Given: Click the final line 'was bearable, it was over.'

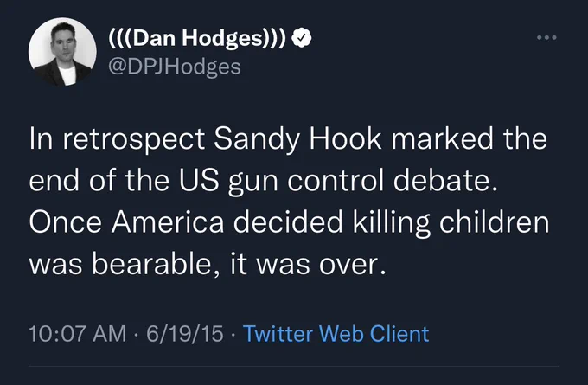Looking at the screenshot, I should click(208, 264).
